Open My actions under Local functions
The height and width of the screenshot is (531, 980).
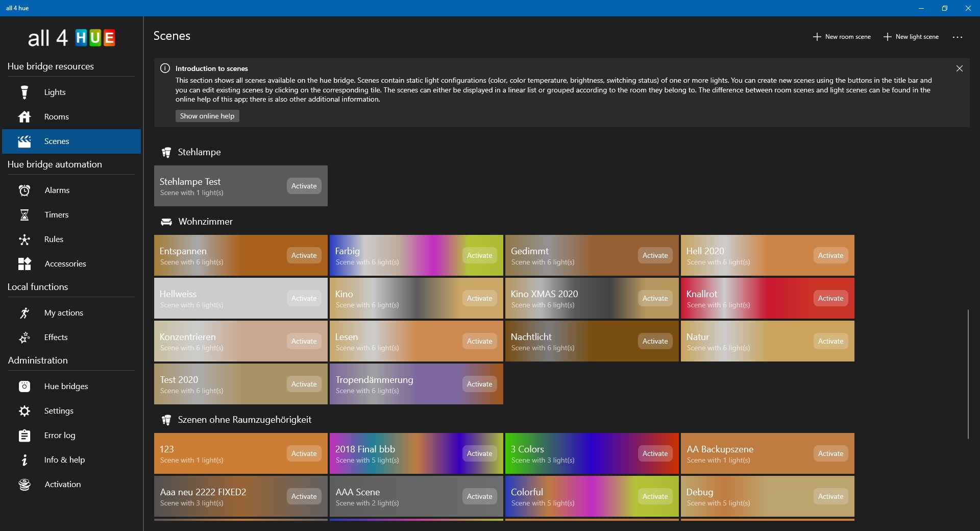pos(64,312)
